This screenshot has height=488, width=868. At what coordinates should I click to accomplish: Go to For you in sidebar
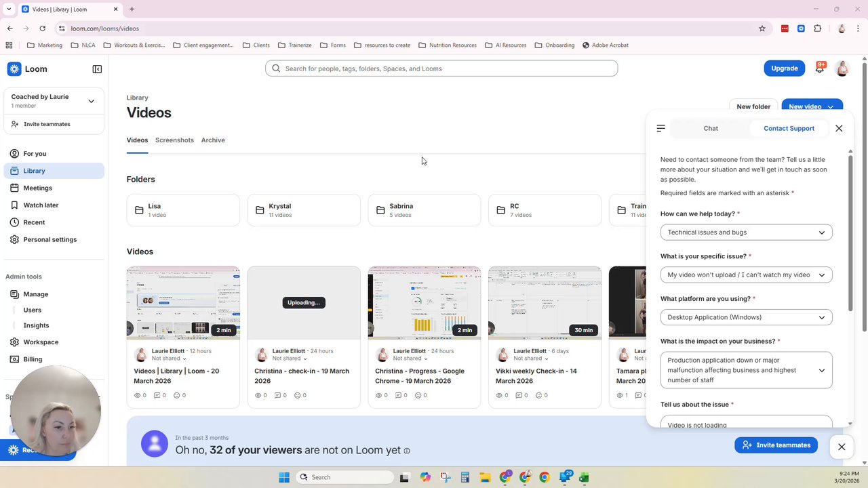click(x=54, y=154)
